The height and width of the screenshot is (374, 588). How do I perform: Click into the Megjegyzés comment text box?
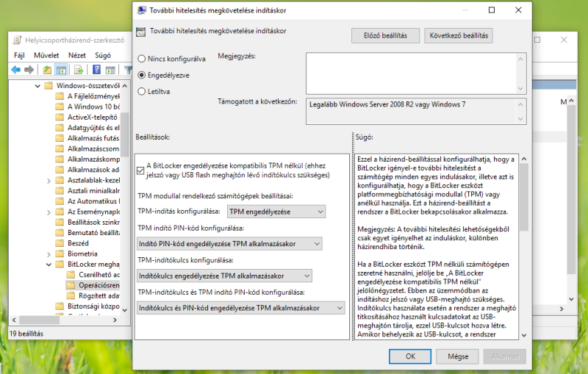click(411, 73)
